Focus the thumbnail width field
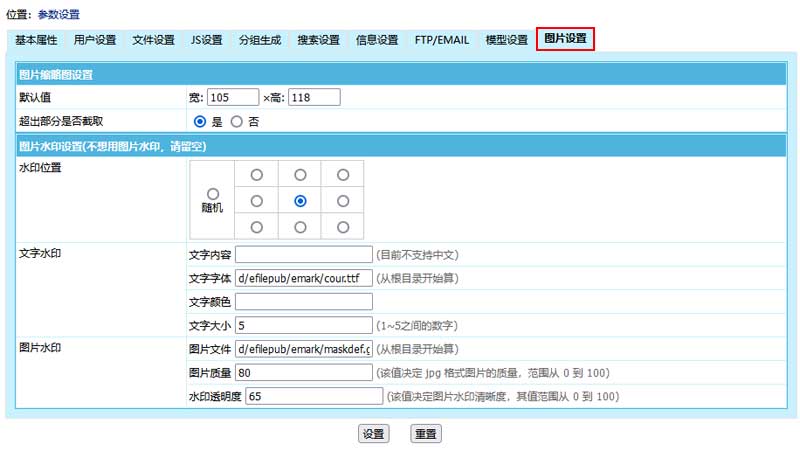The height and width of the screenshot is (465, 800). click(x=231, y=97)
